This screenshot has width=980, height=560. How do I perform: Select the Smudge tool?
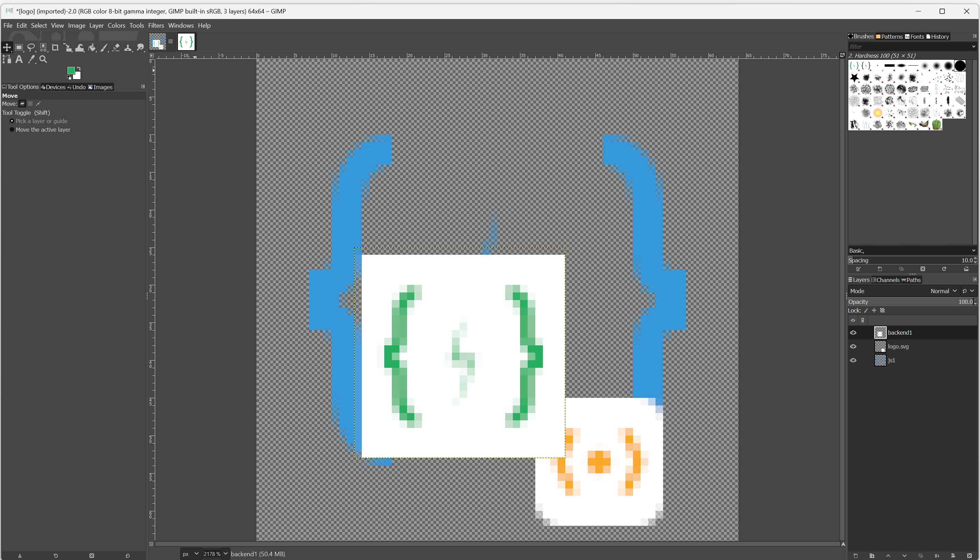[140, 47]
